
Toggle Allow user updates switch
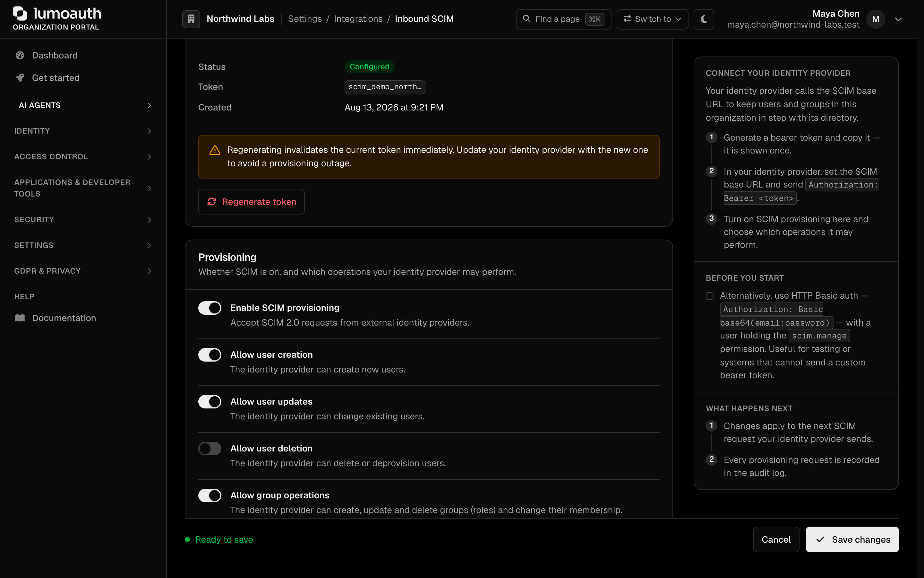click(x=210, y=402)
